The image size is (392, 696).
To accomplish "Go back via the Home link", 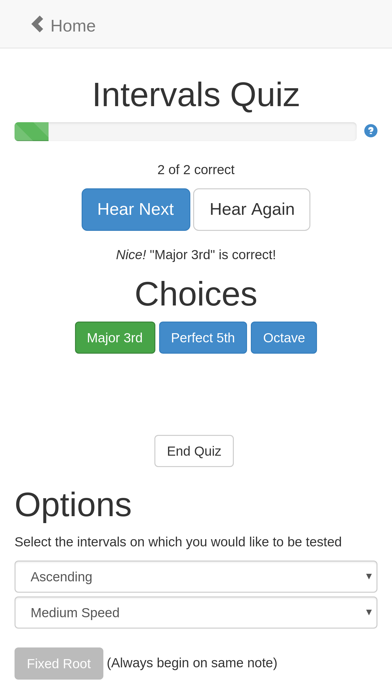I will 63,25.
